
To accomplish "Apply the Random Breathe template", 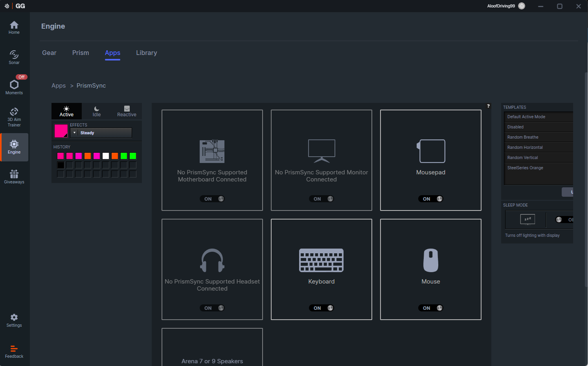I will click(538, 137).
